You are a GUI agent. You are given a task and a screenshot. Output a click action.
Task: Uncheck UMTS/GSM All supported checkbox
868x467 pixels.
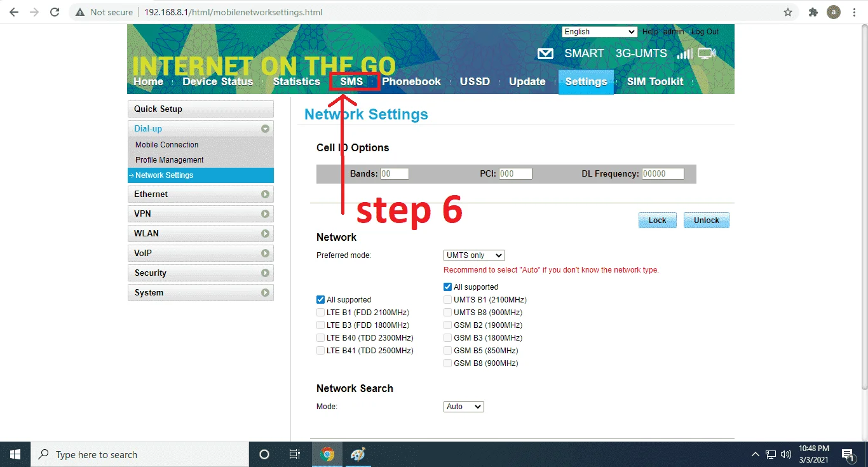448,287
